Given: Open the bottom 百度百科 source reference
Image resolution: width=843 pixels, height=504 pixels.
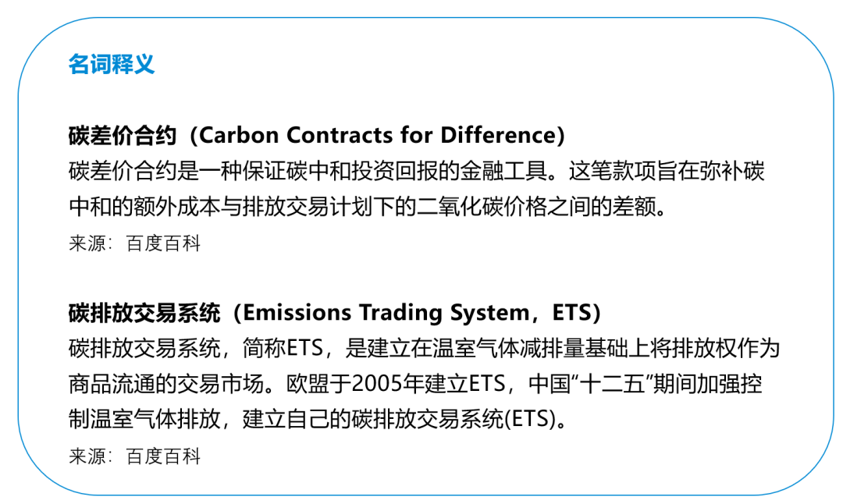Looking at the screenshot, I should [163, 456].
